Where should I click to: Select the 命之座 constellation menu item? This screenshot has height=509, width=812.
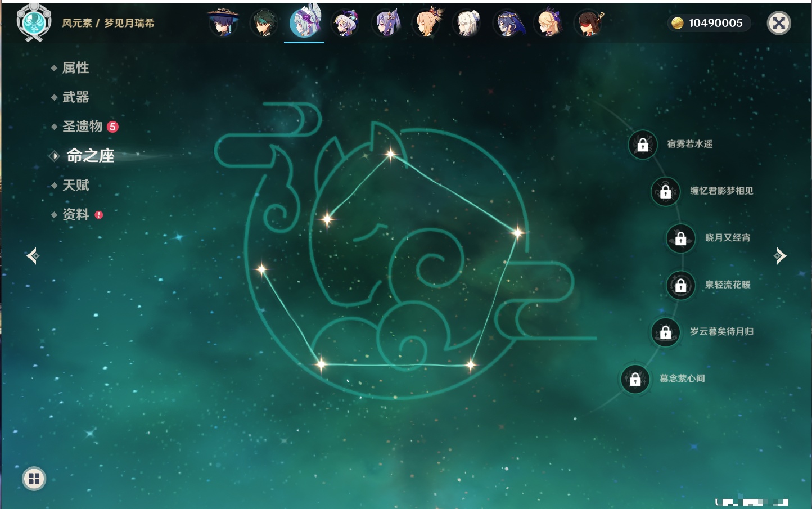point(91,156)
